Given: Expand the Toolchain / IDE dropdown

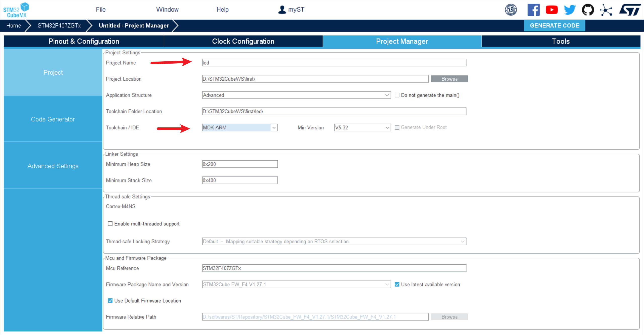Looking at the screenshot, I should pos(274,128).
